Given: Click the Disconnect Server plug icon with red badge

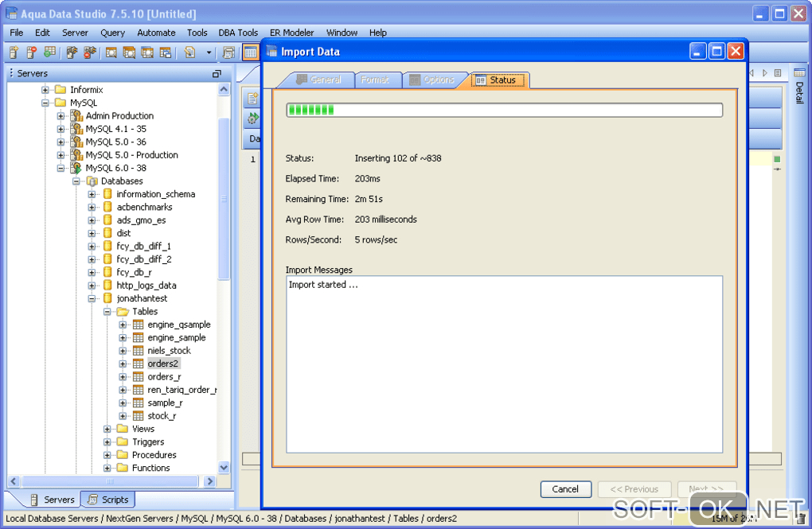Looking at the screenshot, I should click(90, 53).
